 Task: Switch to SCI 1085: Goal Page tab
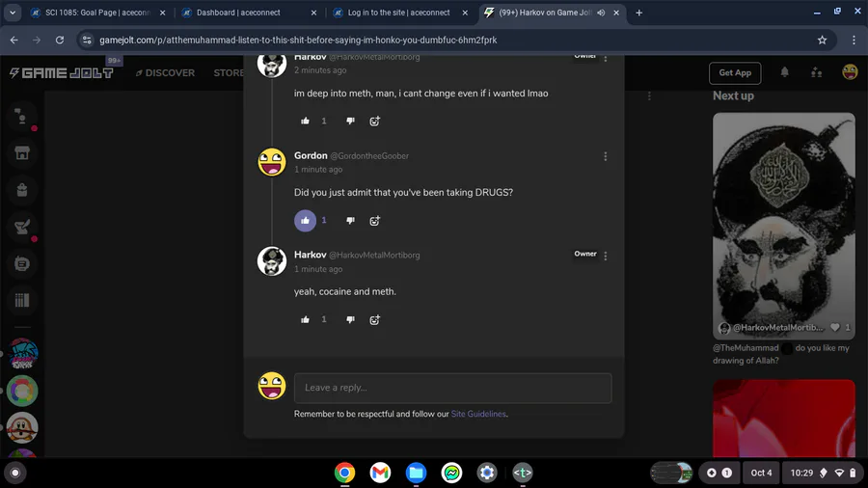point(96,13)
